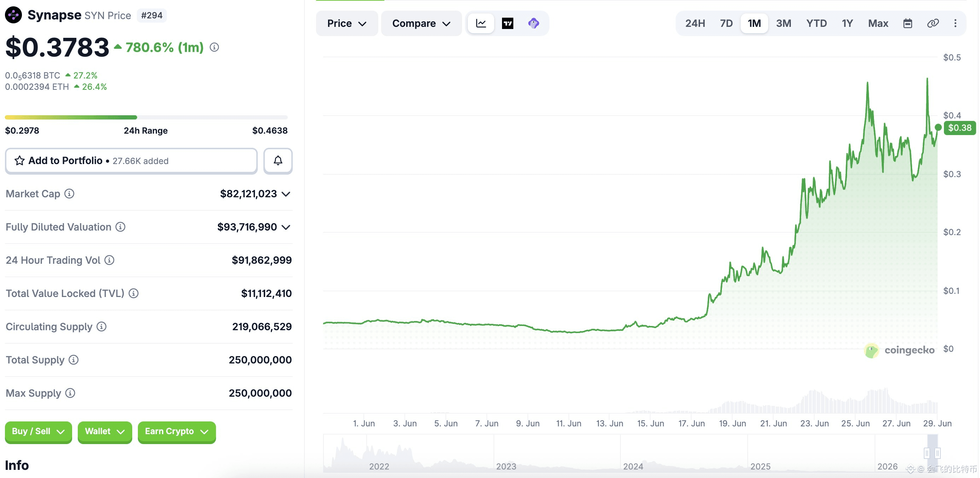Expand Fully Diluted Valuation details
The image size is (980, 478).
[286, 227]
